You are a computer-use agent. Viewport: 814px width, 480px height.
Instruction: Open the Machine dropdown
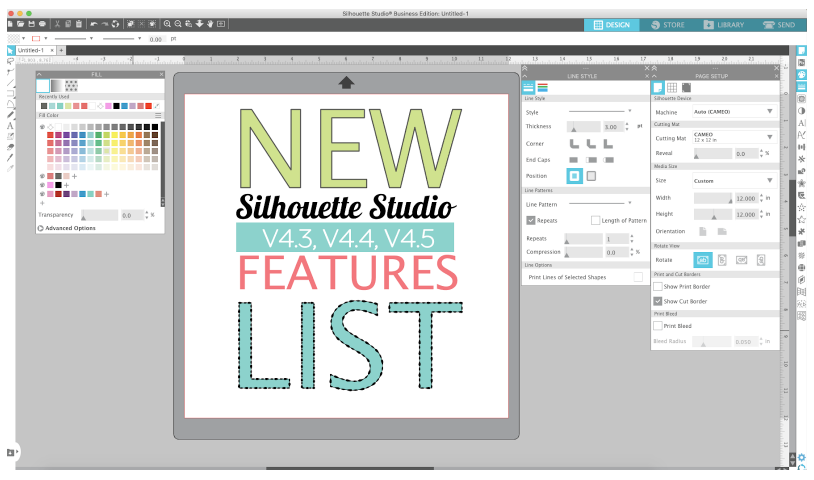pos(733,111)
